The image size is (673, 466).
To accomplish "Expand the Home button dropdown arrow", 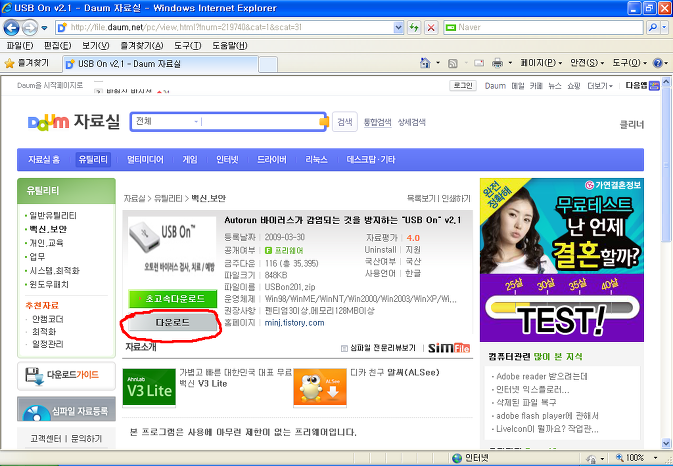I will coord(438,63).
